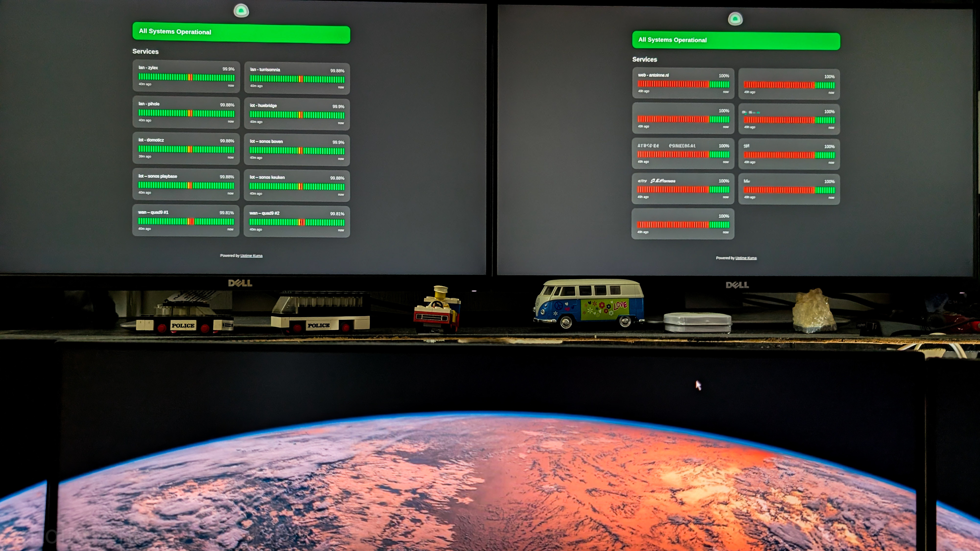The height and width of the screenshot is (551, 980).
Task: Click the Uptime Kuma logo on left monitor
Action: pos(241,11)
